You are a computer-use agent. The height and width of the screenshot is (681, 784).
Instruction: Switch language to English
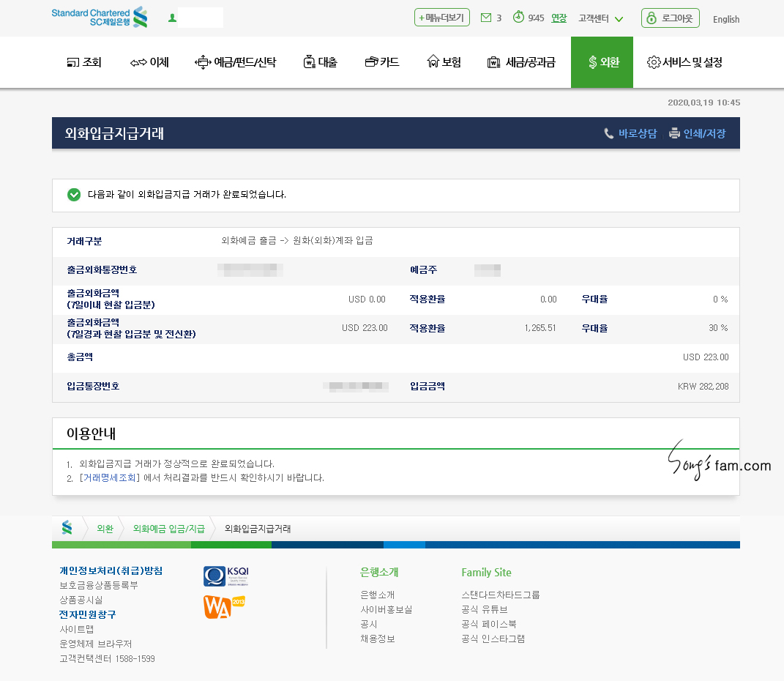[726, 20]
